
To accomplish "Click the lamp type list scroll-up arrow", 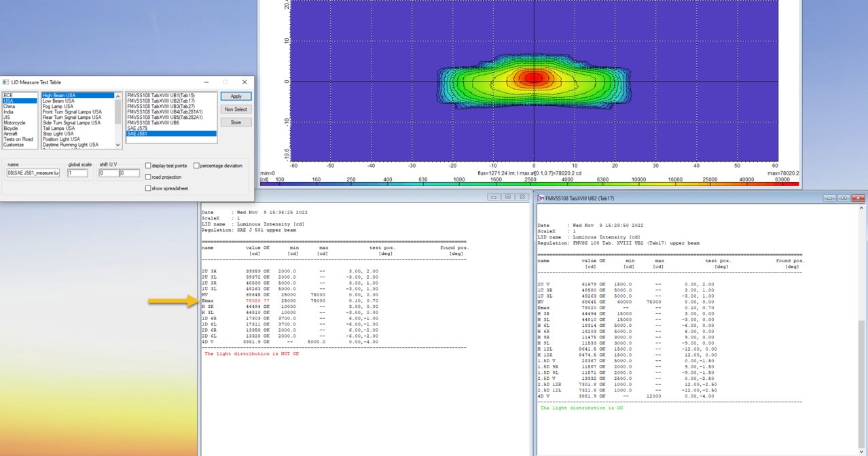I will point(119,96).
